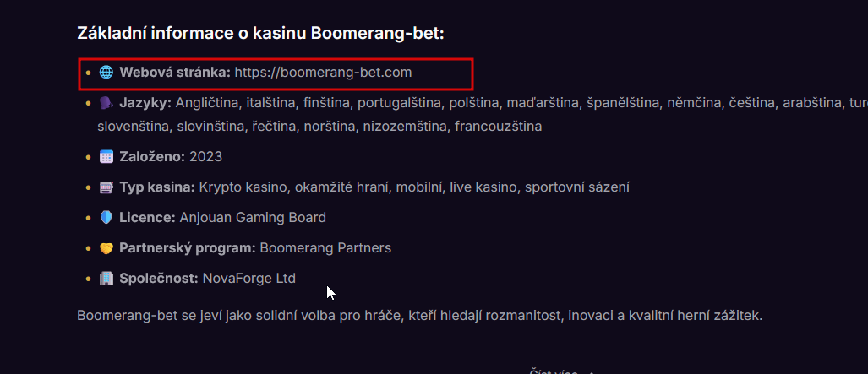Click the calendar icon beside Založeno
Viewport: 868px width, 374px height.
tap(106, 157)
